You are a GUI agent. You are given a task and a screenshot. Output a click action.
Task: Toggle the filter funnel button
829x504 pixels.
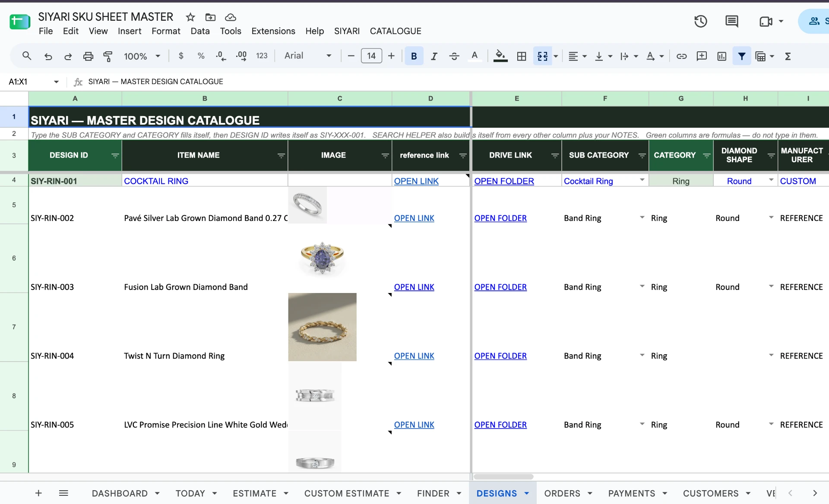(x=741, y=56)
